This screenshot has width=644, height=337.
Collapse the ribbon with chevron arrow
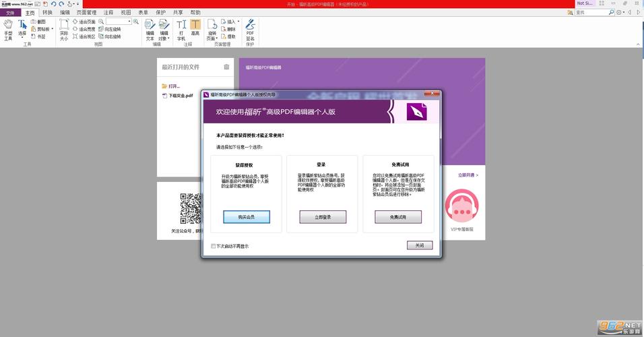638,44
